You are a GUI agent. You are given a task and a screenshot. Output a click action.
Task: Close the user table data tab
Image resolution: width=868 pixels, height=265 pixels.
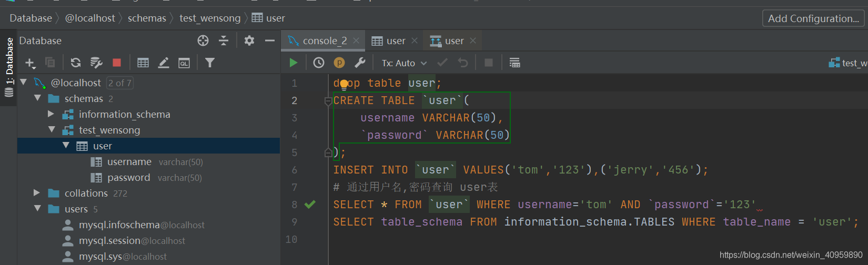click(x=415, y=40)
